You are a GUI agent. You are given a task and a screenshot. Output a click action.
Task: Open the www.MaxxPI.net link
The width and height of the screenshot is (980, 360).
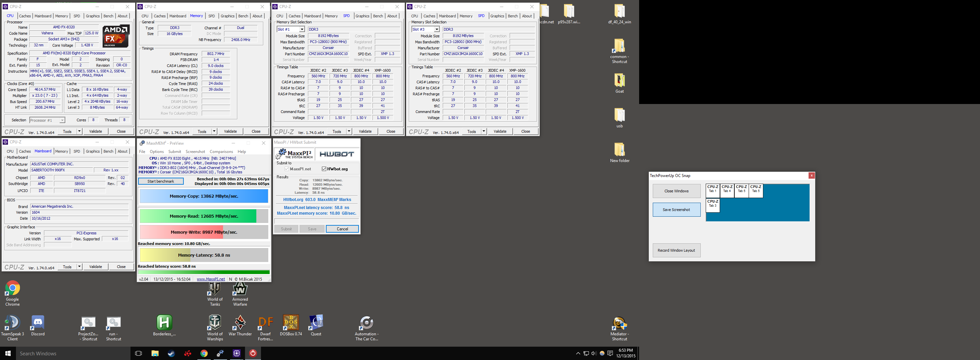click(211, 279)
